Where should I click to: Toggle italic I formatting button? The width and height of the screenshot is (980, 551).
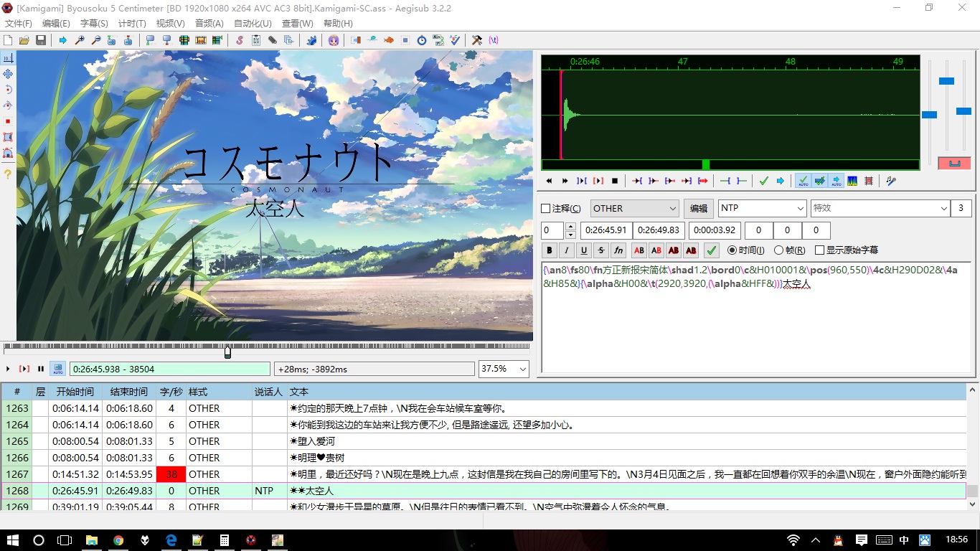tap(567, 250)
